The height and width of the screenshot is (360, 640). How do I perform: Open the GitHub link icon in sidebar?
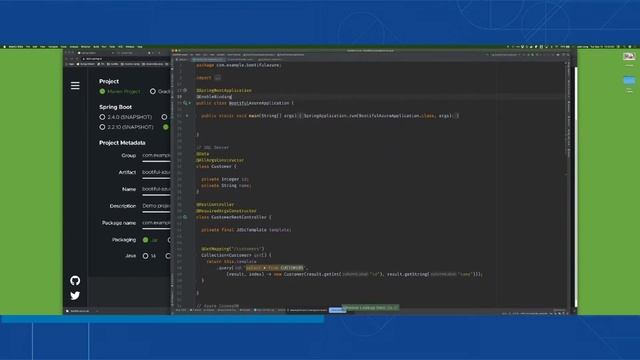point(75,280)
